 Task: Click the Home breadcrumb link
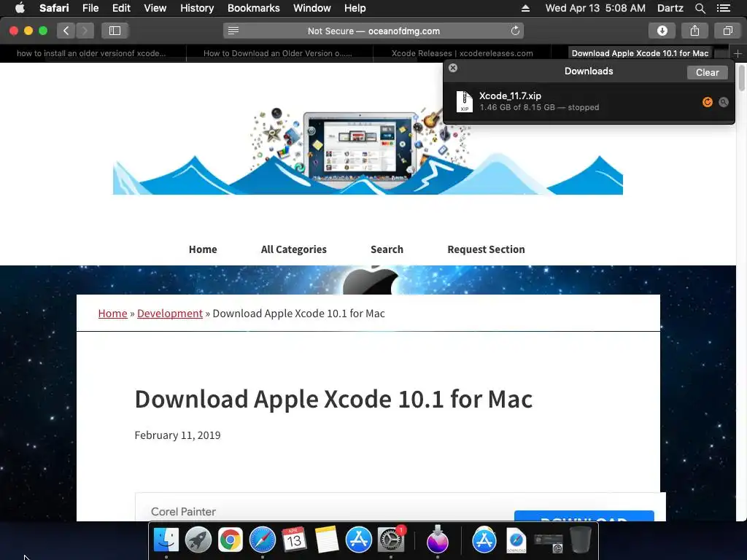pyautogui.click(x=112, y=314)
